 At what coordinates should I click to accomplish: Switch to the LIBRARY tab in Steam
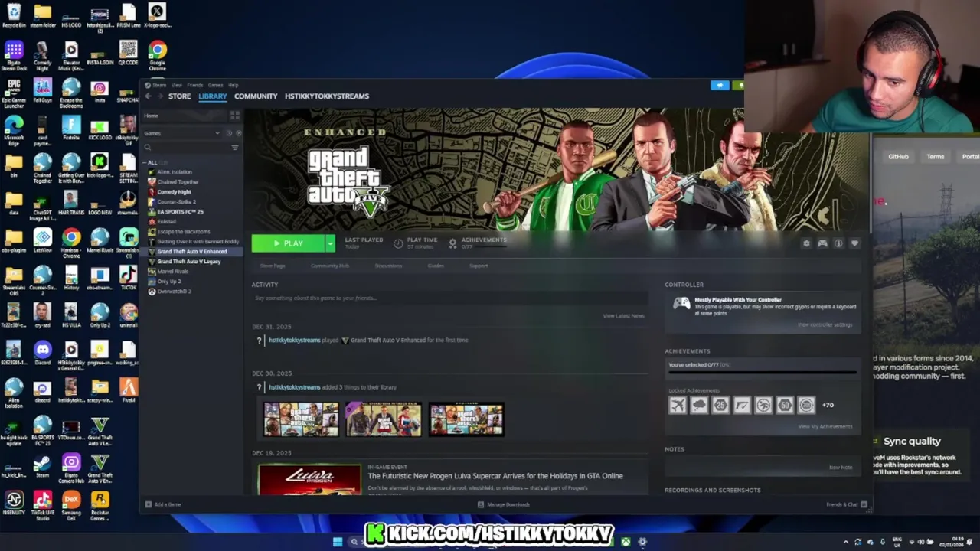212,96
